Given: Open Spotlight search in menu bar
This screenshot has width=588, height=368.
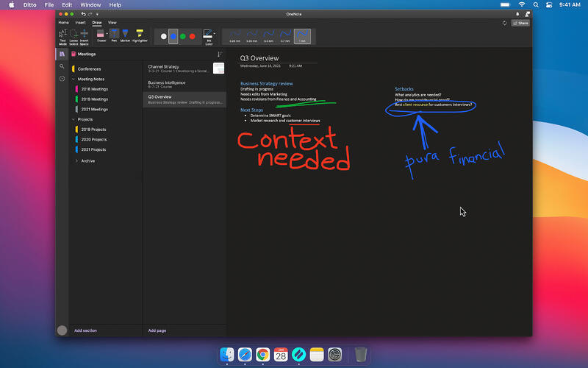Looking at the screenshot, I should coord(536,5).
